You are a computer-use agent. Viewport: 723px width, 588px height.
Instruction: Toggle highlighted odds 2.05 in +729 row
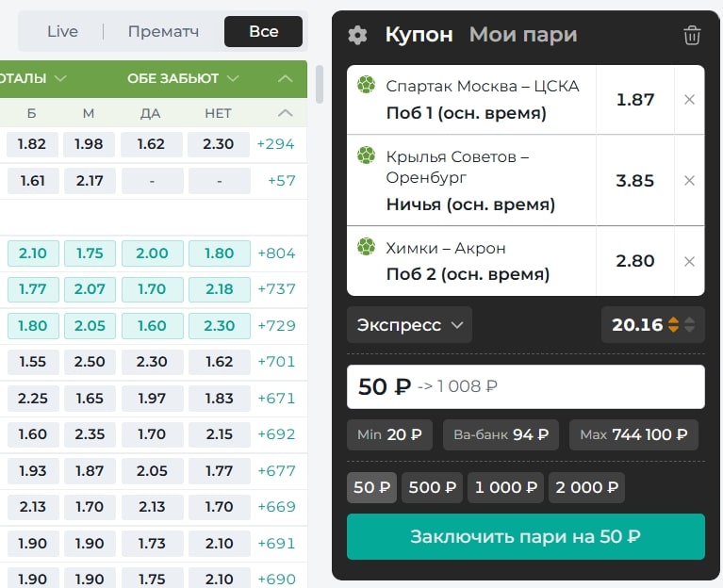pos(90,326)
